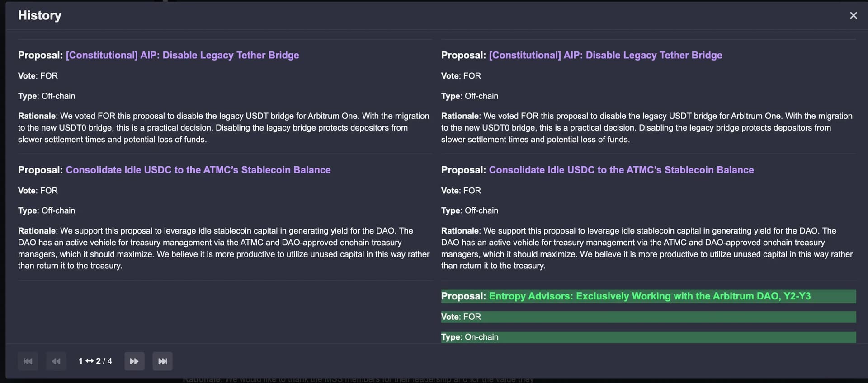The width and height of the screenshot is (868, 383).
Task: Click right-column rationale about idle stablecoin capital
Action: coord(647,248)
